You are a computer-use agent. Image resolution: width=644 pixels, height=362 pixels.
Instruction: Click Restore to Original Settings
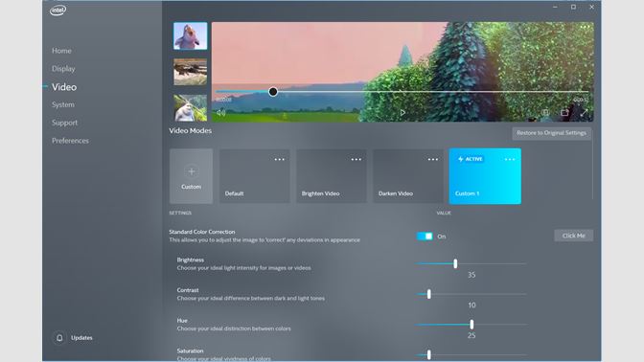tap(552, 133)
